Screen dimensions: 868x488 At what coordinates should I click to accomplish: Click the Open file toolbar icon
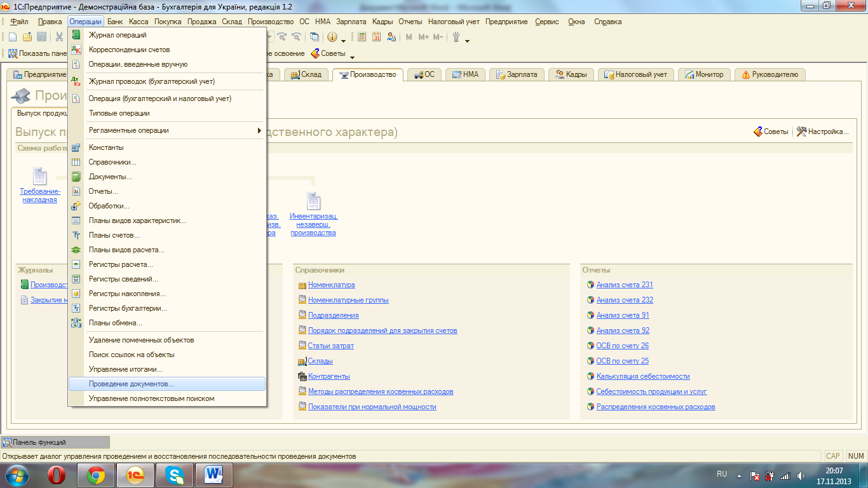pos(27,37)
